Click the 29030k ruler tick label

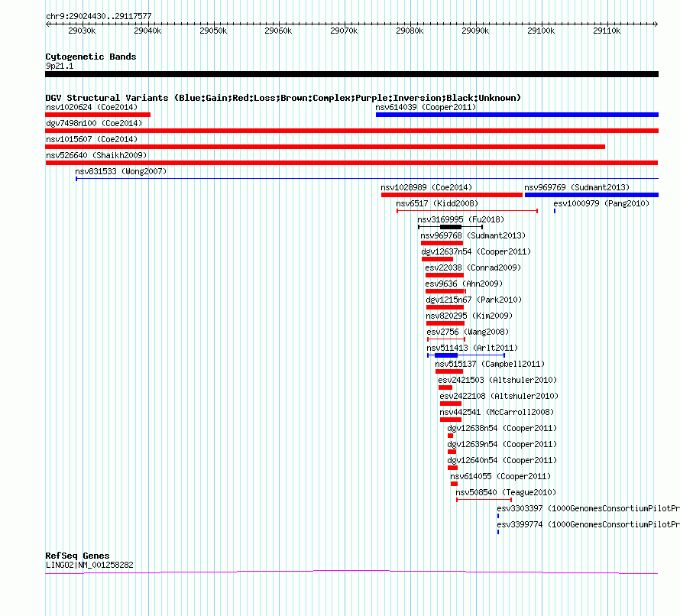[82, 31]
